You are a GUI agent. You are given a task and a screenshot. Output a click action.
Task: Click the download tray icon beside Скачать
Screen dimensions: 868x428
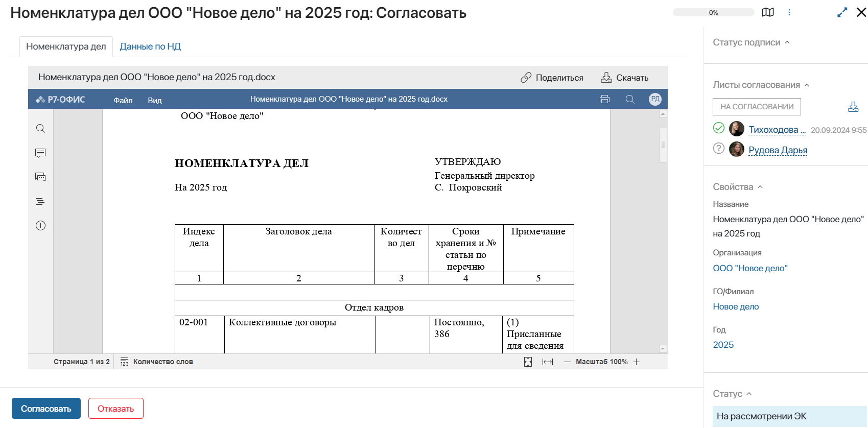tap(606, 78)
